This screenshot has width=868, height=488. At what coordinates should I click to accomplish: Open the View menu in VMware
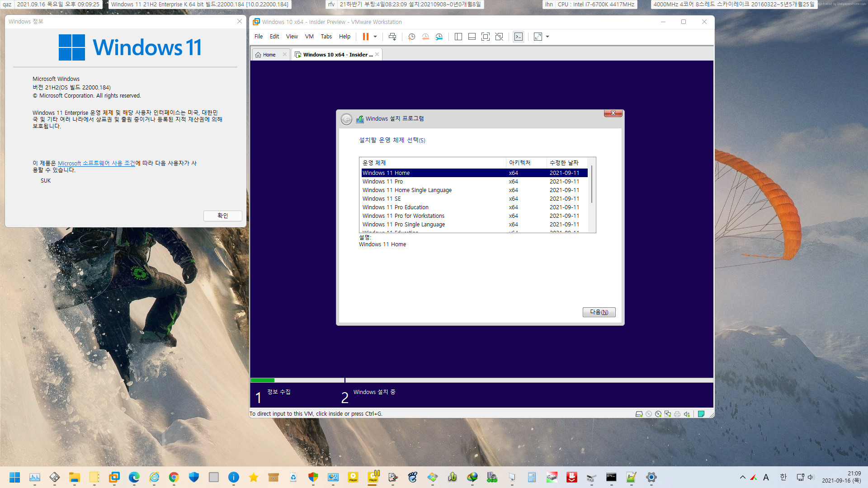point(292,37)
